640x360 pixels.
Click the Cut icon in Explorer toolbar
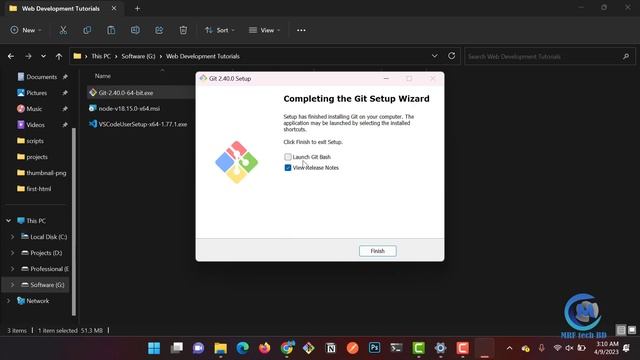[x=63, y=30]
